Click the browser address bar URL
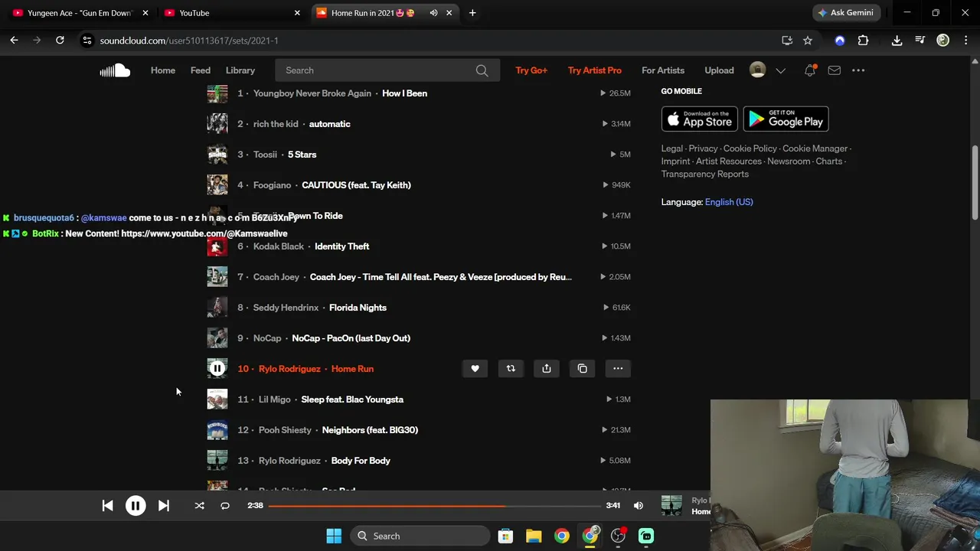 (x=189, y=41)
